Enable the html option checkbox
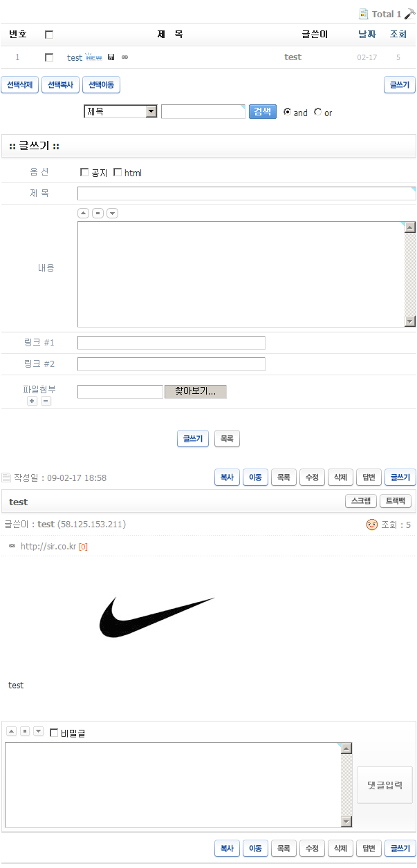Screen dimensions: 417x868 point(118,172)
